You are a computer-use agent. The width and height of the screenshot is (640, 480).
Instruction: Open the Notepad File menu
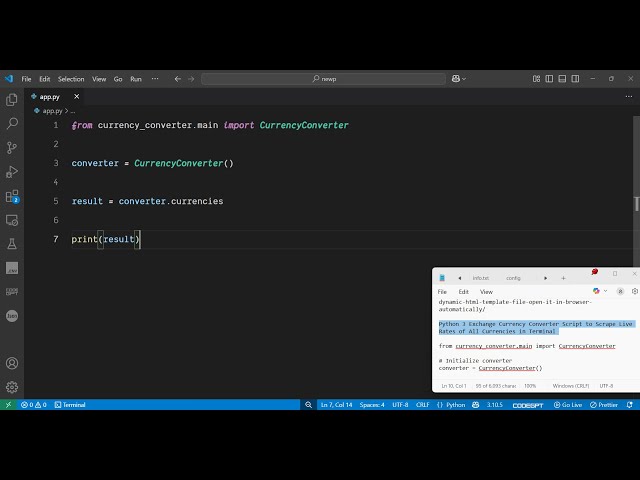point(442,291)
